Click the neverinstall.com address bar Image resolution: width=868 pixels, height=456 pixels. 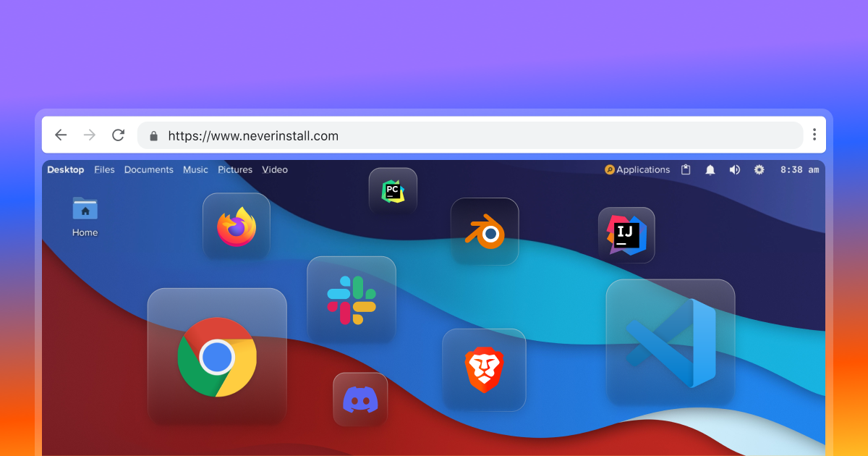click(x=470, y=135)
